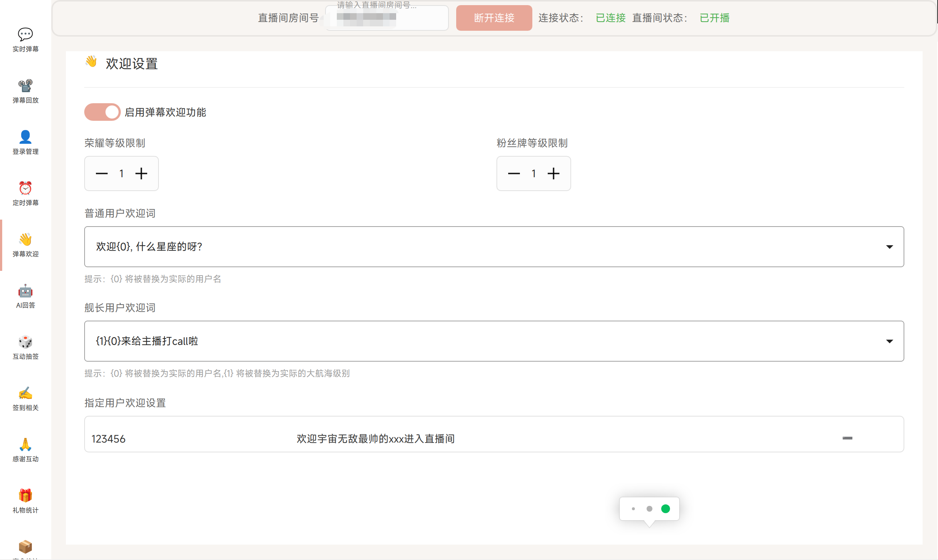
Task: Select the 弹幕欢迎 welcome section
Action: 25,244
